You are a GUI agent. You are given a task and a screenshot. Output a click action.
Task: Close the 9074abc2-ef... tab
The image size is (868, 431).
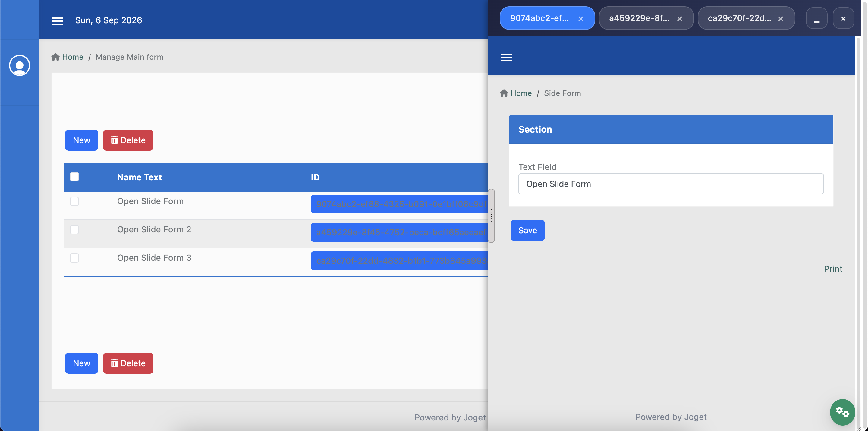pyautogui.click(x=580, y=19)
